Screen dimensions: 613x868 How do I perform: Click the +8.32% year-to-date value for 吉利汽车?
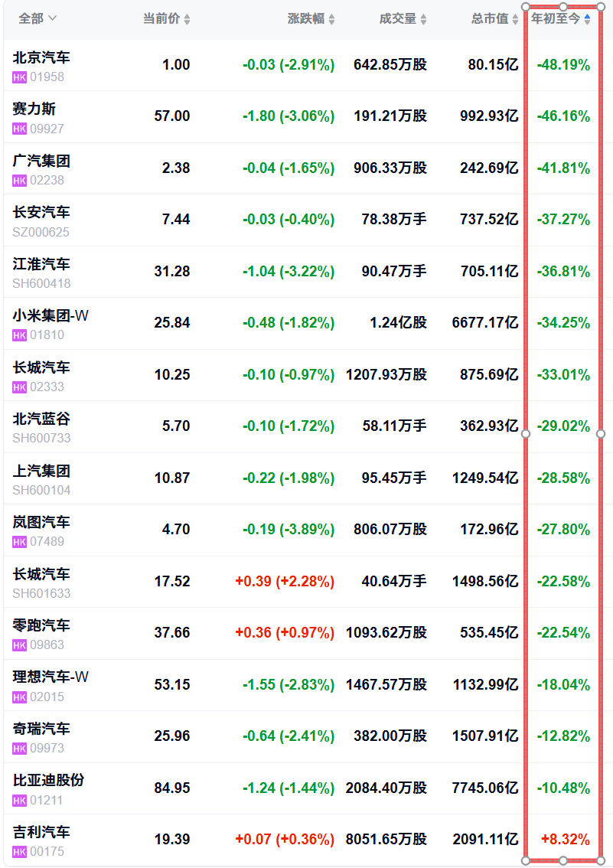(566, 840)
